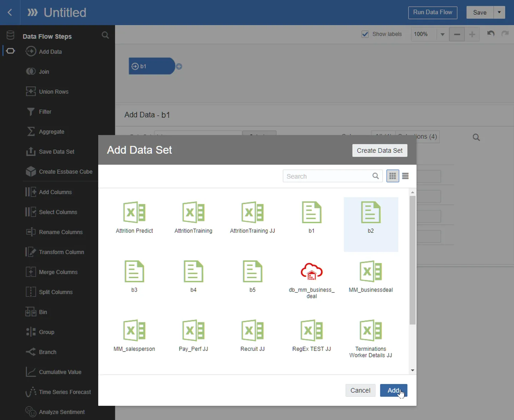The image size is (514, 420).
Task: Click the scroll down arrow in dialog
Action: pyautogui.click(x=413, y=370)
